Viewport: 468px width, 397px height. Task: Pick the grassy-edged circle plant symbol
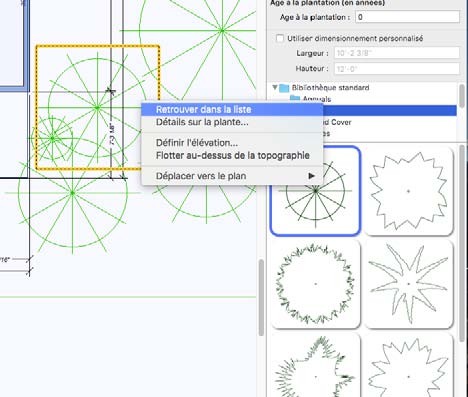coord(315,284)
